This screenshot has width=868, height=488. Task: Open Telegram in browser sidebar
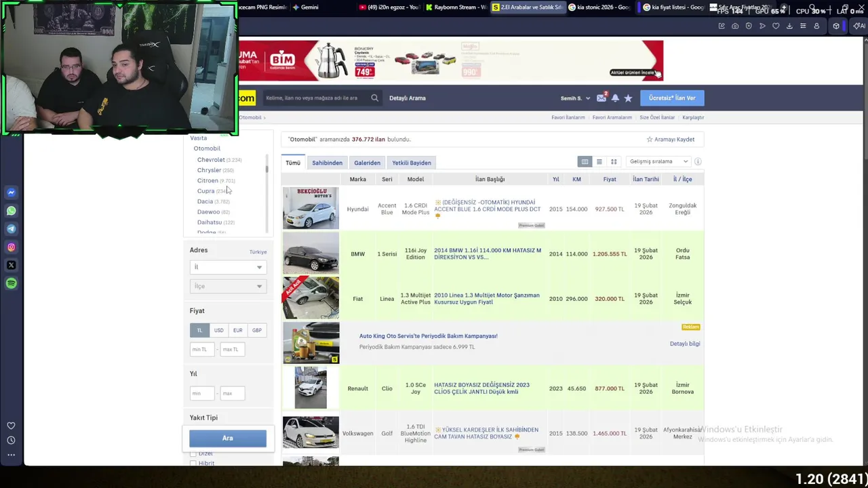point(11,229)
